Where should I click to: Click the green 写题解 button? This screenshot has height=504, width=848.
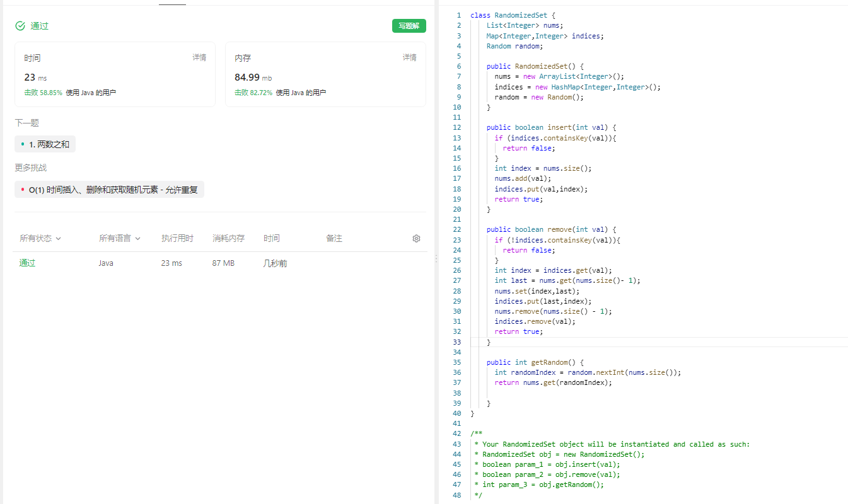pyautogui.click(x=409, y=26)
